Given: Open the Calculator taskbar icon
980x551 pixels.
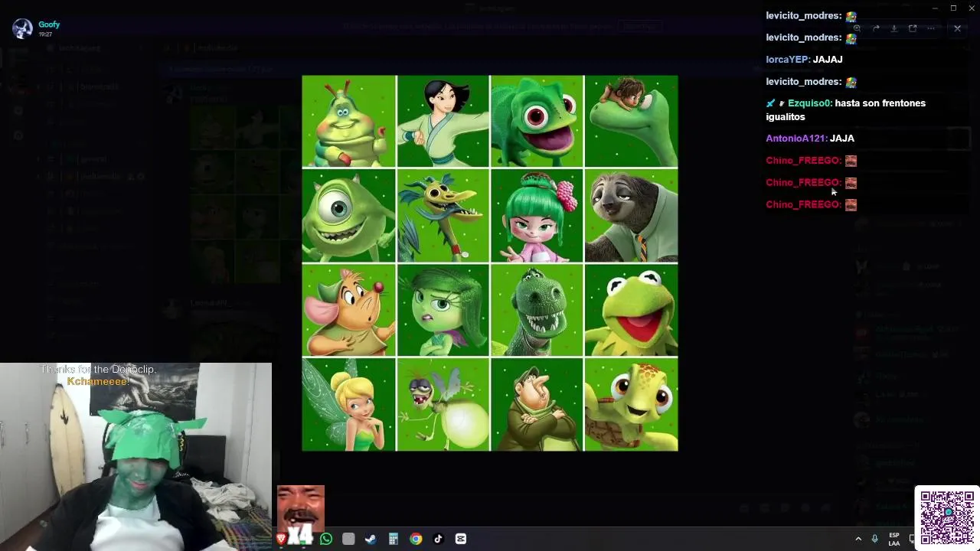Looking at the screenshot, I should coord(393,539).
